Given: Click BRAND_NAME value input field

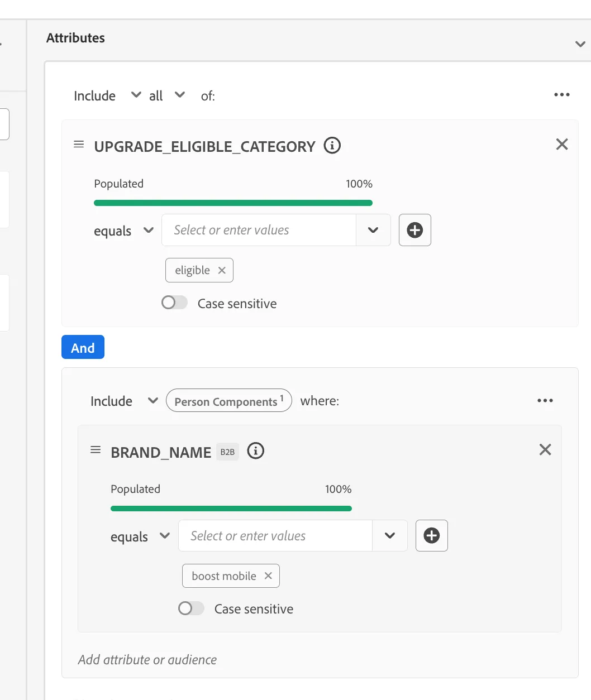Looking at the screenshot, I should pyautogui.click(x=275, y=536).
